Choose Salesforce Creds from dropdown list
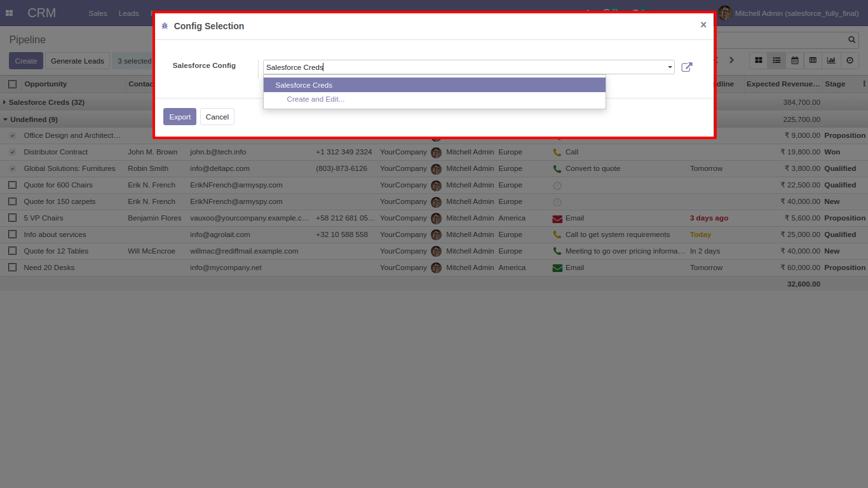Image resolution: width=868 pixels, height=488 pixels. [435, 85]
